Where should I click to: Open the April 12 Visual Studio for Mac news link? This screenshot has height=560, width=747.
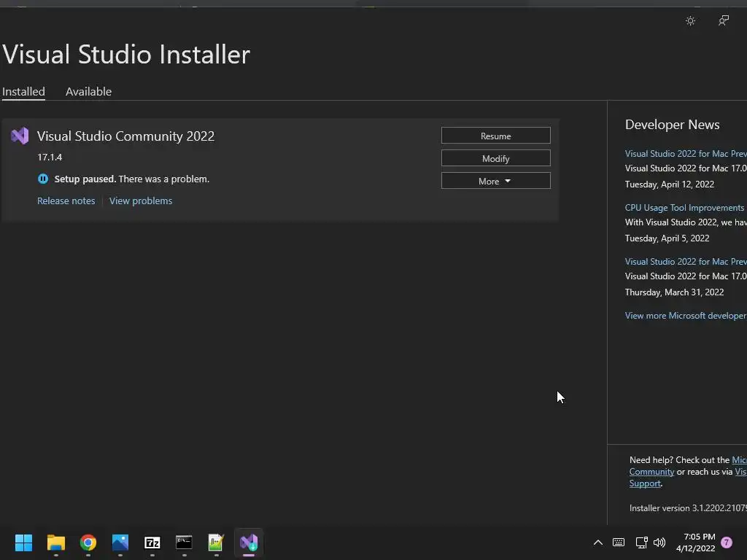[686, 154]
